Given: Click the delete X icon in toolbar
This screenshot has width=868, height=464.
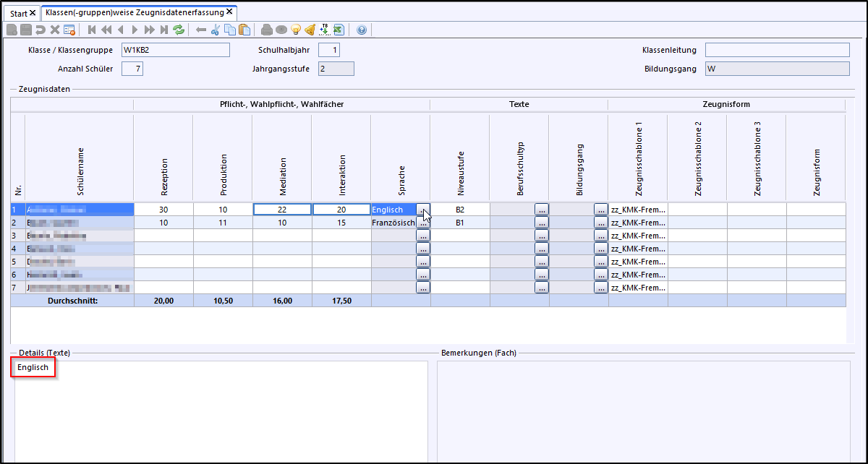Looking at the screenshot, I should [55, 30].
